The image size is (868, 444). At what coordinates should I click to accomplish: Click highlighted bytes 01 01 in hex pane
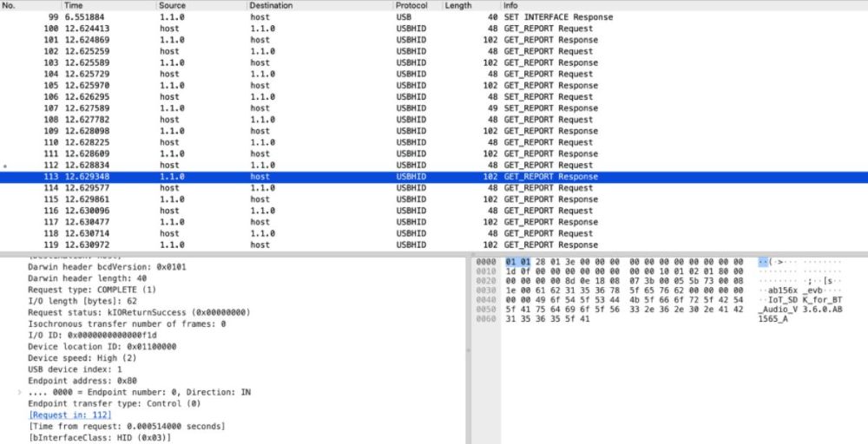pos(518,262)
